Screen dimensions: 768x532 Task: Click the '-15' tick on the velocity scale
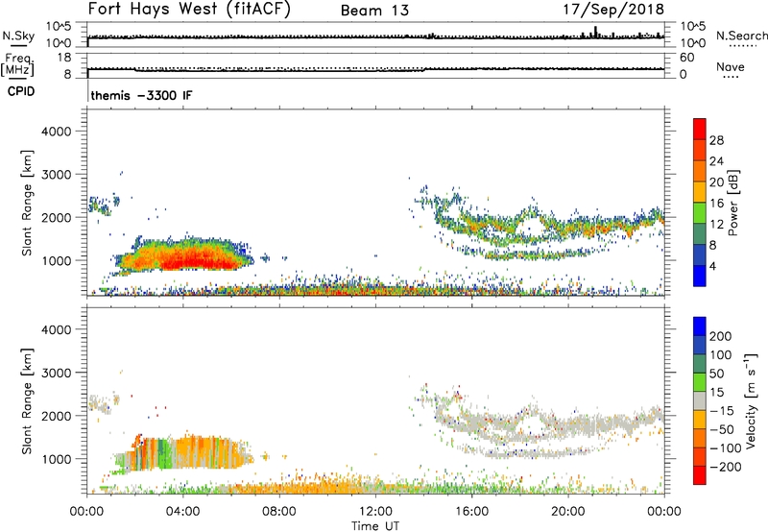point(722,411)
